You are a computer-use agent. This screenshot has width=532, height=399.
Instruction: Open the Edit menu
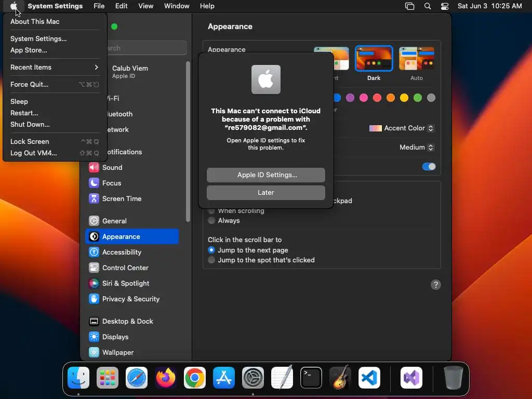point(121,6)
